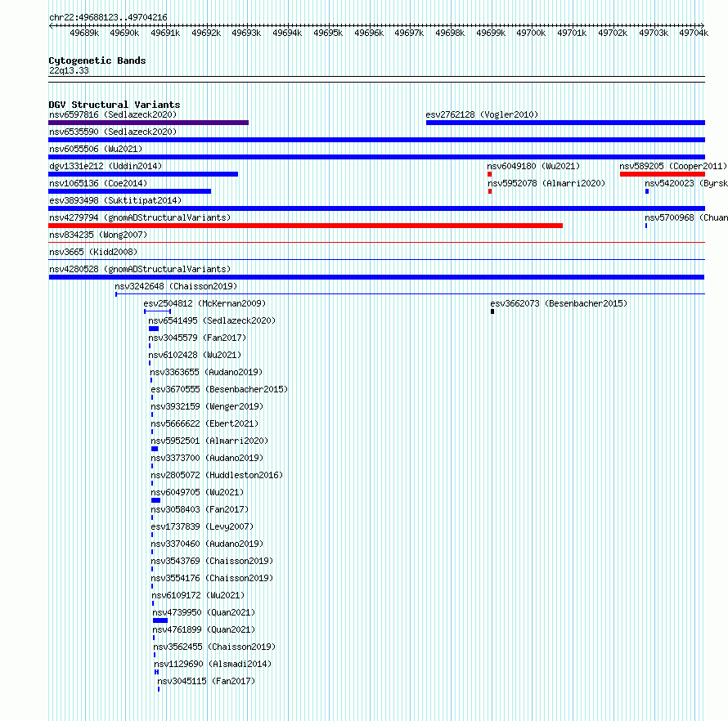Click esv2504812 (McKernan2009) label
The height and width of the screenshot is (721, 728).
click(x=204, y=303)
